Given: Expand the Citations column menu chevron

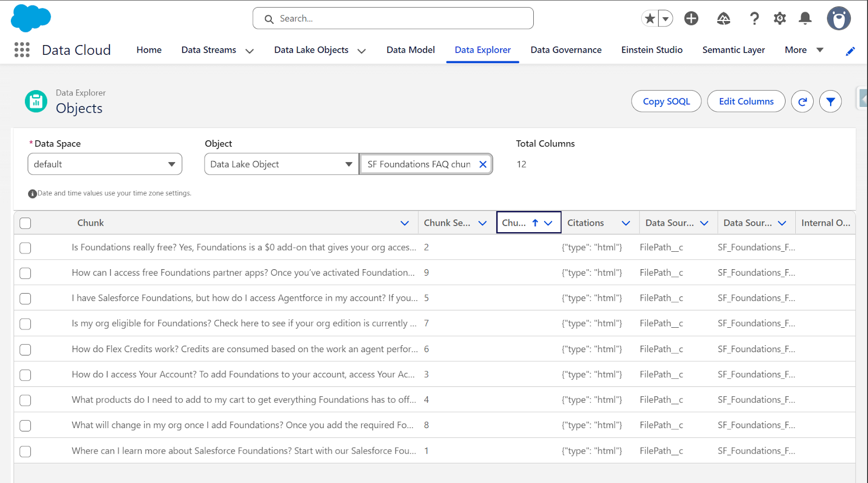Looking at the screenshot, I should pos(626,223).
